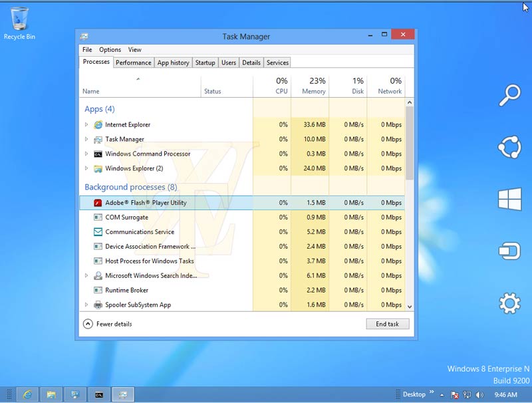
Task: Click the Communications Service process icon
Action: click(98, 232)
